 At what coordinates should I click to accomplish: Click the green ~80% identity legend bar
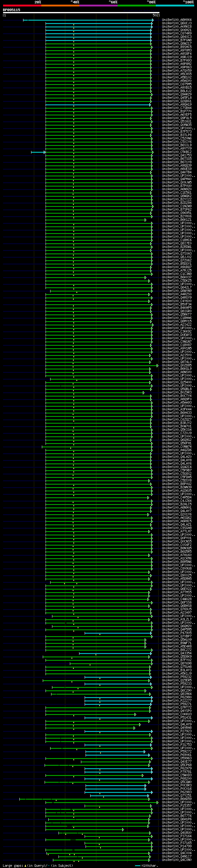[137, 6]
